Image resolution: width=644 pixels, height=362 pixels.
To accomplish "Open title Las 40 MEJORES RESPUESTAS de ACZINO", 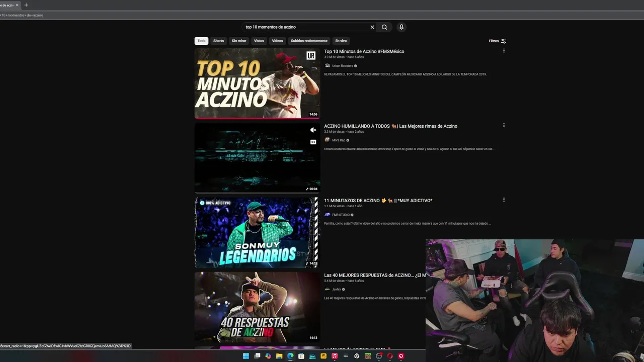I will [x=375, y=275].
